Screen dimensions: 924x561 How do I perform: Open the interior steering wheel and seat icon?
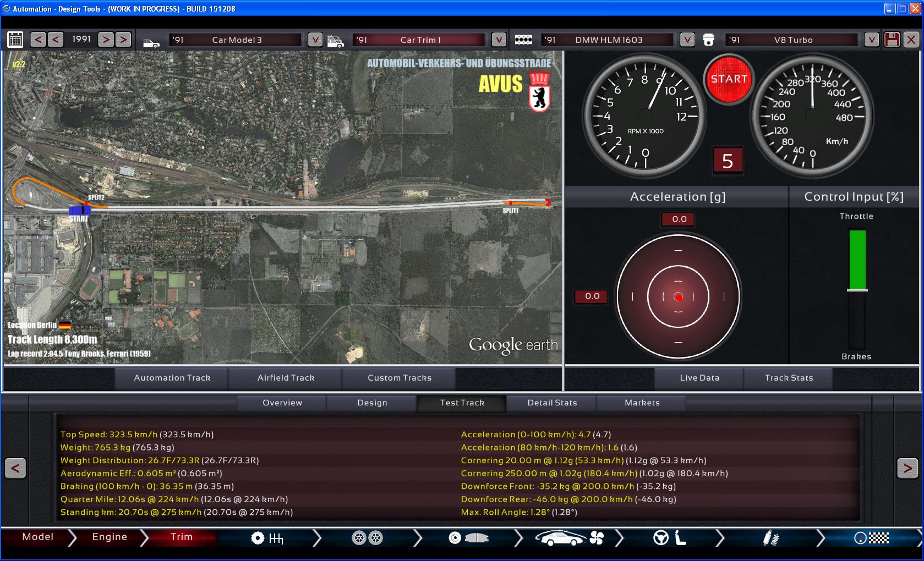pyautogui.click(x=669, y=538)
